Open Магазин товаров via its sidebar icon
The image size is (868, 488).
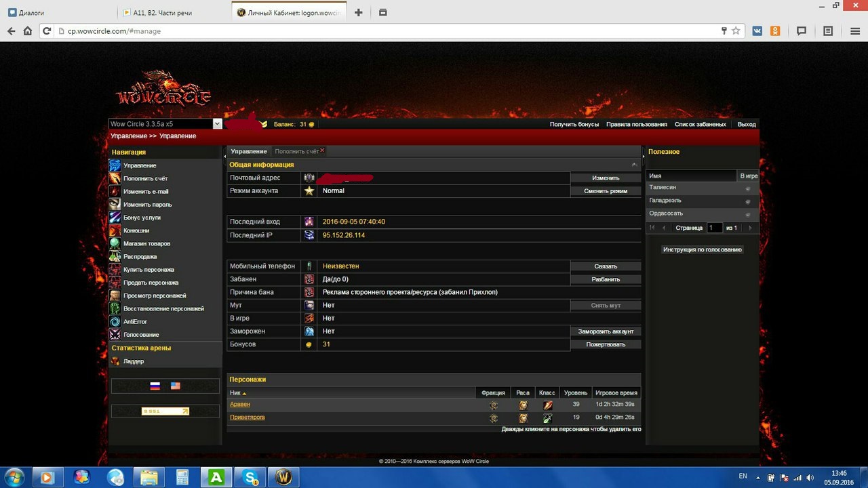tap(115, 243)
